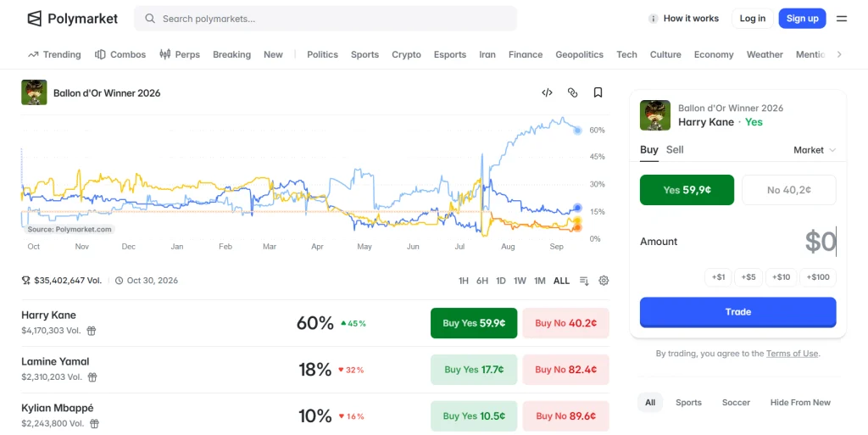Viewport: 868px width, 435px height.
Task: Click the Log in button
Action: coord(753,19)
